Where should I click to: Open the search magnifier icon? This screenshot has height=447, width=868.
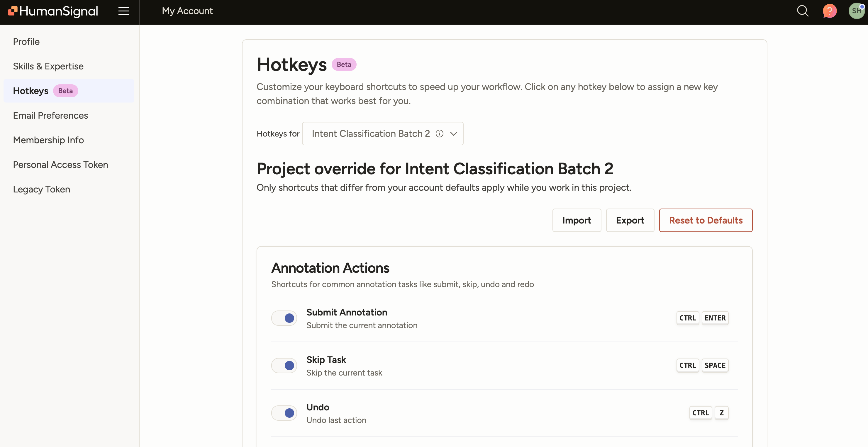803,11
